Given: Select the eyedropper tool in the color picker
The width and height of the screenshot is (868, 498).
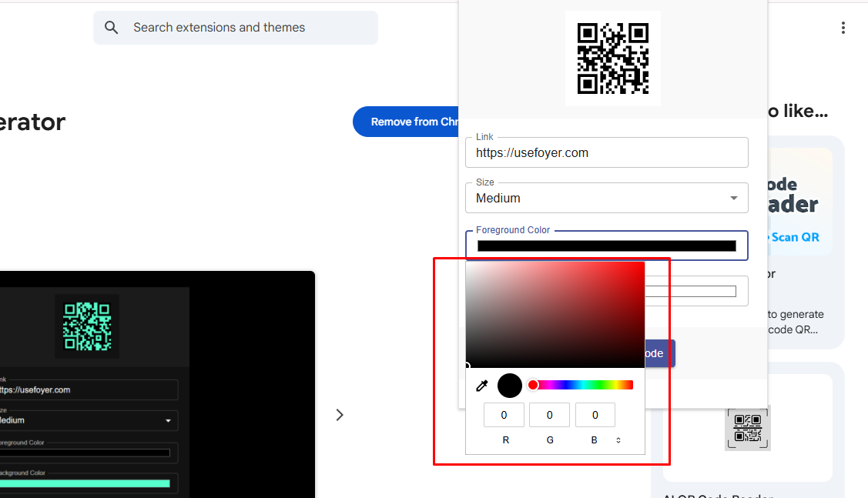Looking at the screenshot, I should pyautogui.click(x=482, y=385).
